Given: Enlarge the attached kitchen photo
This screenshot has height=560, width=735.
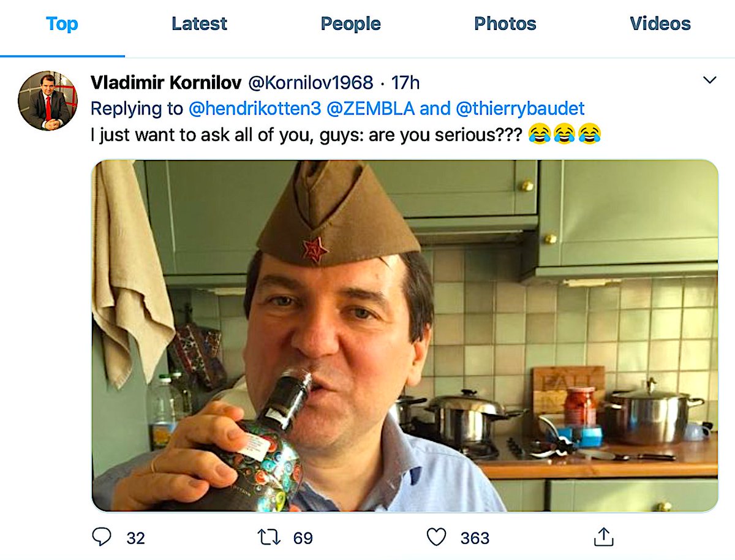Looking at the screenshot, I should (x=404, y=336).
